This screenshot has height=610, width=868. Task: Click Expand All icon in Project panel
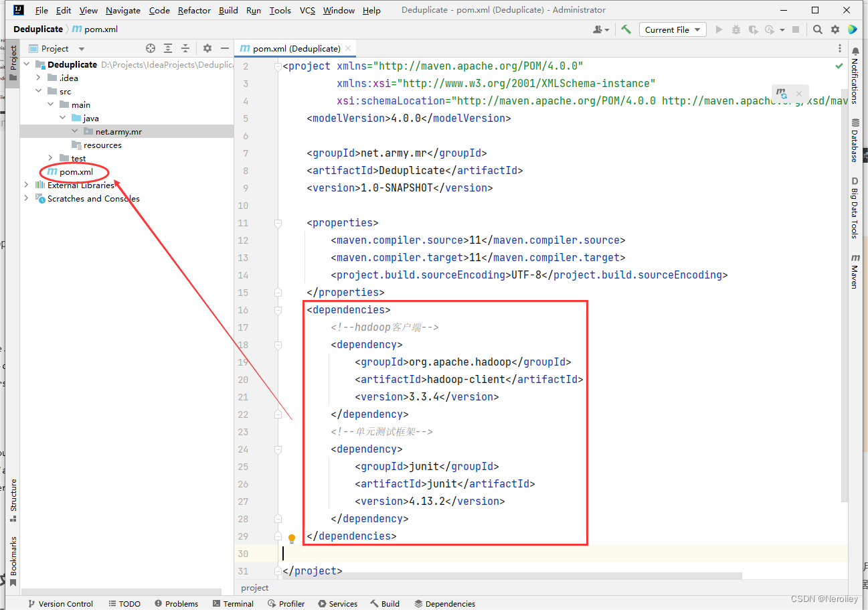168,48
